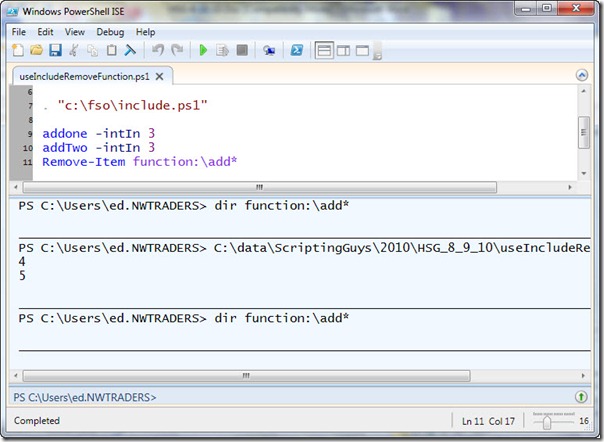This screenshot has height=442, width=604.
Task: Show the script pane on top layout
Action: coord(324,50)
